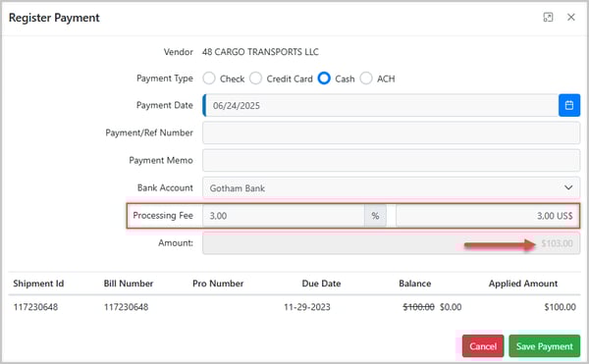Click the Save Payment button
The width and height of the screenshot is (589, 364).
tap(544, 346)
